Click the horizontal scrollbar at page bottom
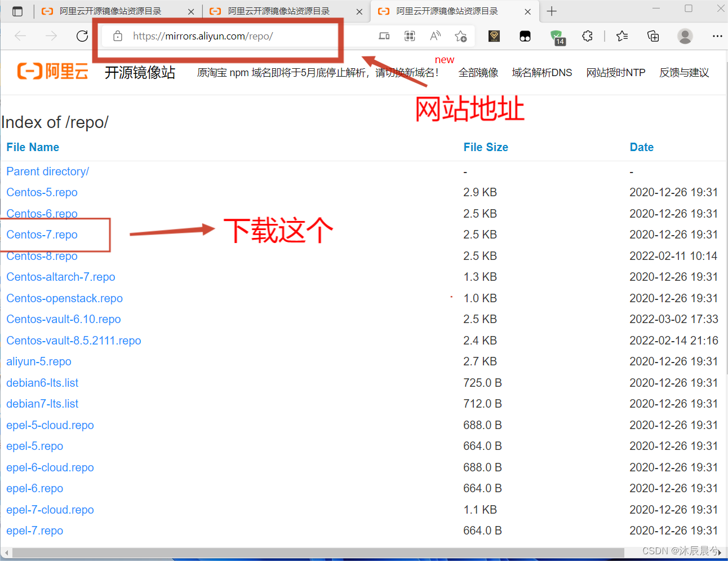 point(318,553)
